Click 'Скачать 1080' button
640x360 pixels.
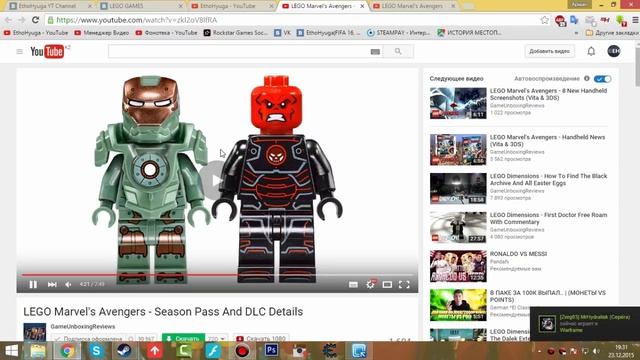click(261, 338)
